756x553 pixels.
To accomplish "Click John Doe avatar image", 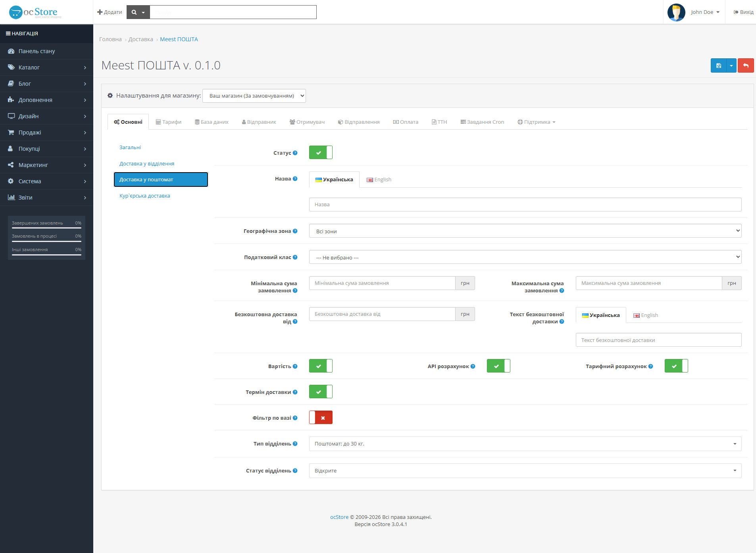I will tap(676, 12).
